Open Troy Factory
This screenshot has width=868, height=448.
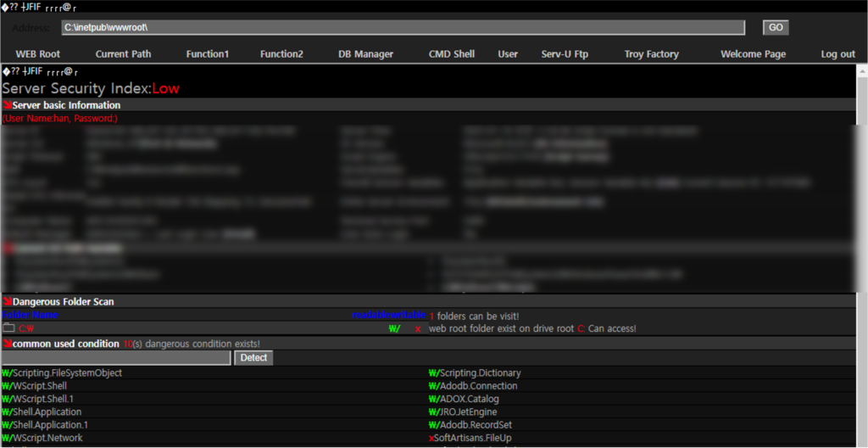(652, 54)
